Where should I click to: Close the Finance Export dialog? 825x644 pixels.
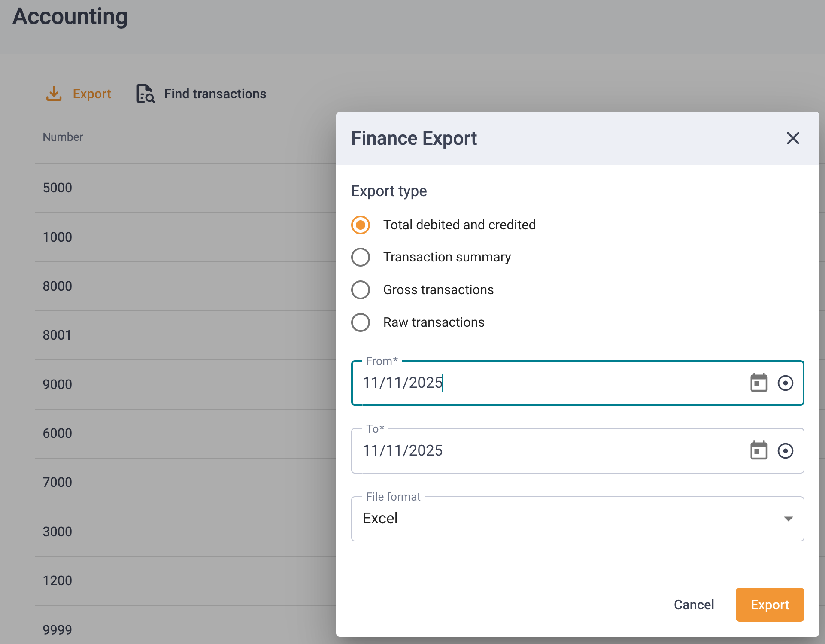pos(793,138)
